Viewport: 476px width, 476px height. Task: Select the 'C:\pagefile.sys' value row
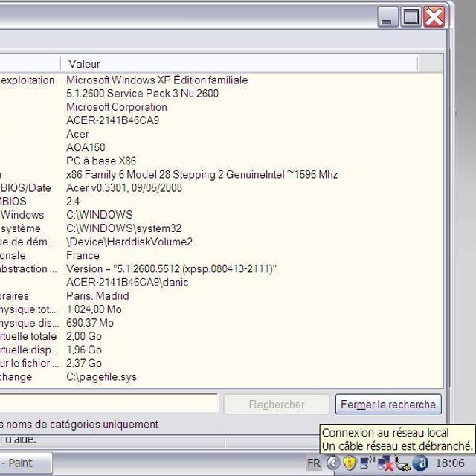[102, 377]
